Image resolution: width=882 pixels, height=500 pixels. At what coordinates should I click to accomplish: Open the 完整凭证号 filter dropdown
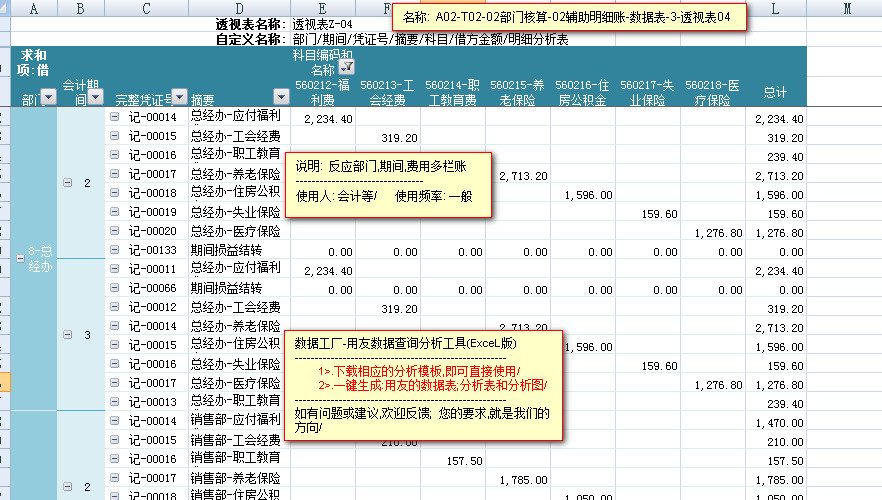click(x=179, y=98)
